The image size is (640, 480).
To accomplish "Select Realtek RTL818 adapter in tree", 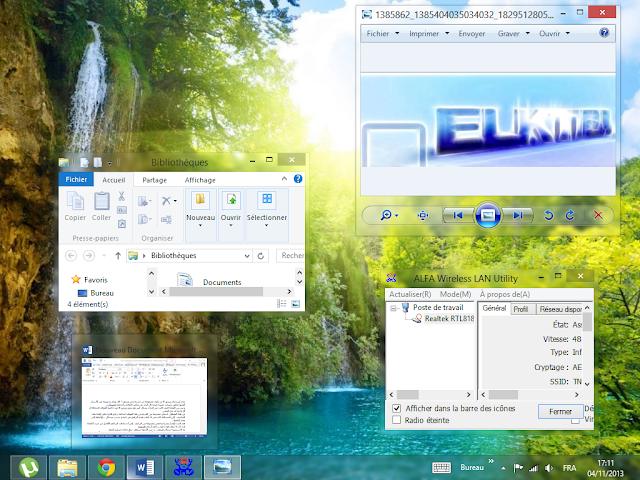I will [x=449, y=318].
